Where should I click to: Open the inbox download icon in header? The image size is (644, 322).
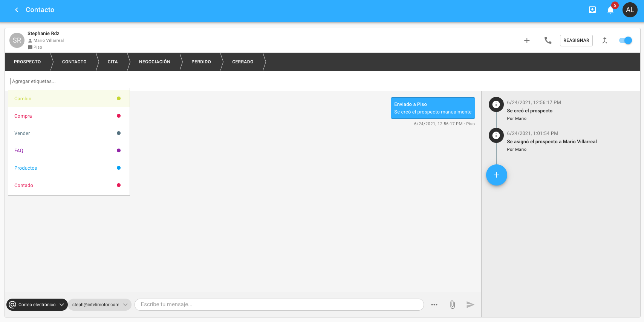click(x=592, y=10)
